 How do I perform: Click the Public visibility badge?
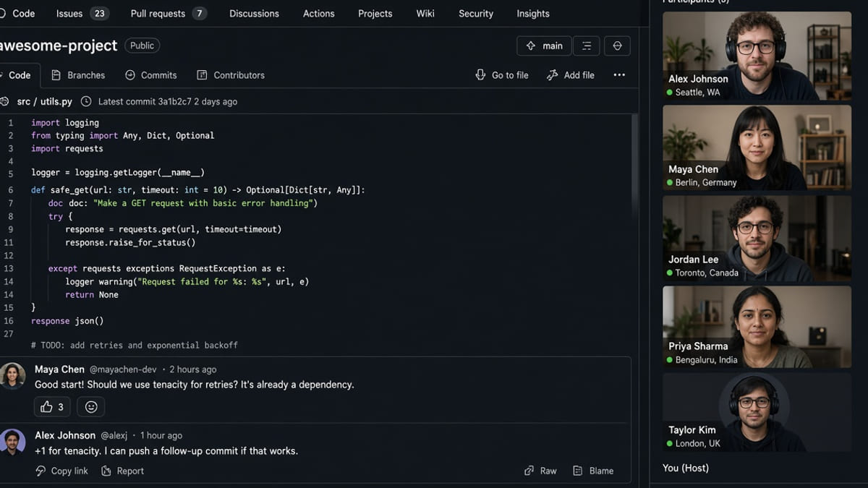(142, 46)
